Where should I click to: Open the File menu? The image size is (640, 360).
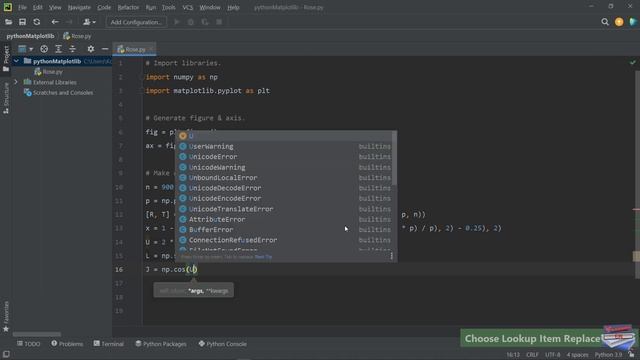coord(22,7)
